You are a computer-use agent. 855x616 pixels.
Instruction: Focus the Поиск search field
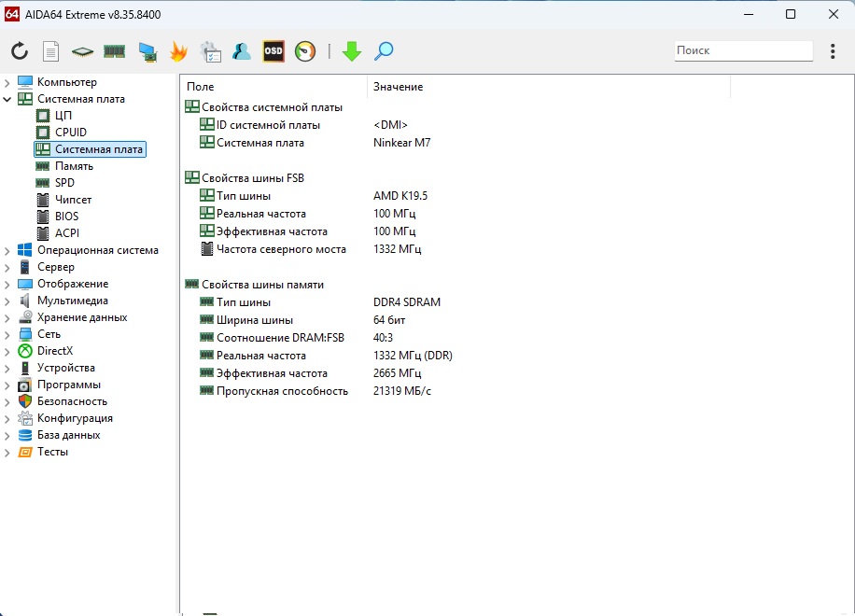743,50
